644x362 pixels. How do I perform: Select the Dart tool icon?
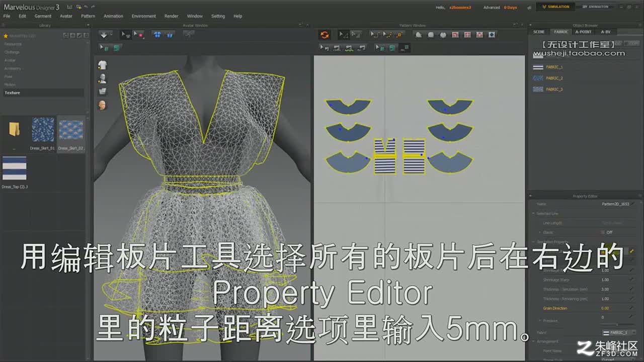click(x=492, y=35)
